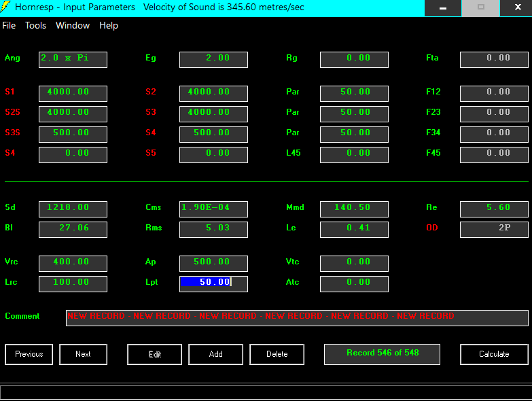Click the Record 546 of 548 box
Image resolution: width=532 pixels, height=401 pixels.
(382, 354)
